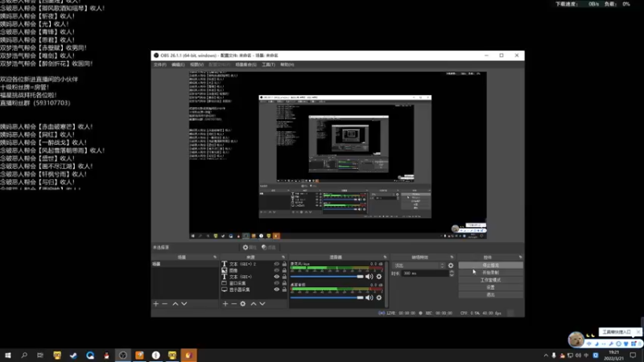Open source properties gear in sources toolbar
This screenshot has width=644, height=362.
coord(243,304)
